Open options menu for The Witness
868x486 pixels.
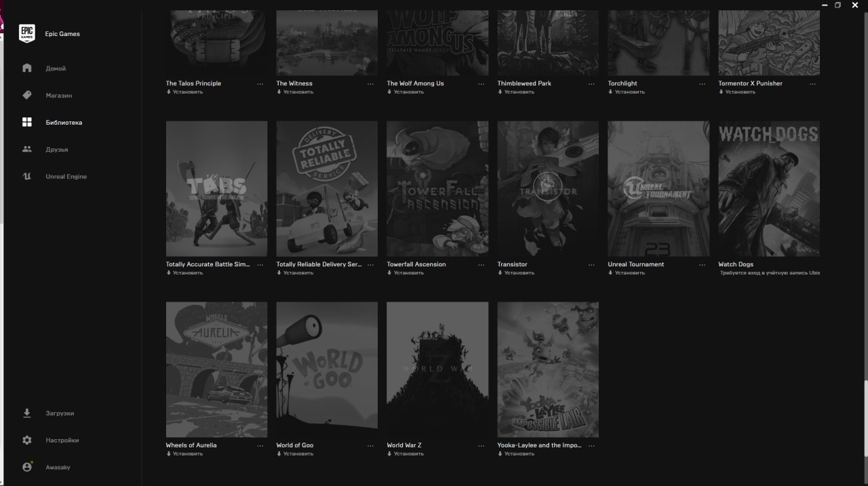click(370, 84)
